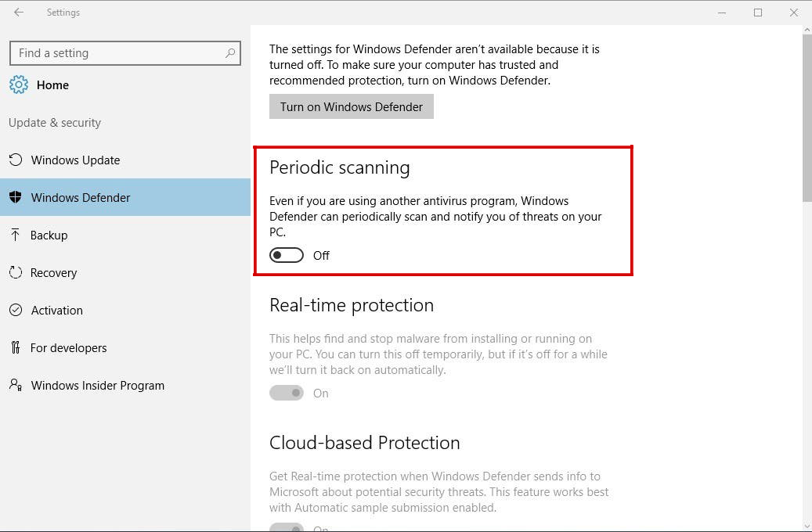Viewport: 812px width, 532px height.
Task: Click the Windows Insider Program person icon
Action: [x=16, y=385]
